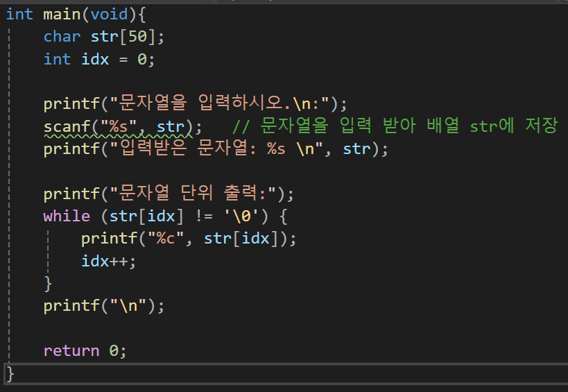Screen dimensions: 568x392
Task: Click the while loop's closing brace
Action: click(x=48, y=284)
